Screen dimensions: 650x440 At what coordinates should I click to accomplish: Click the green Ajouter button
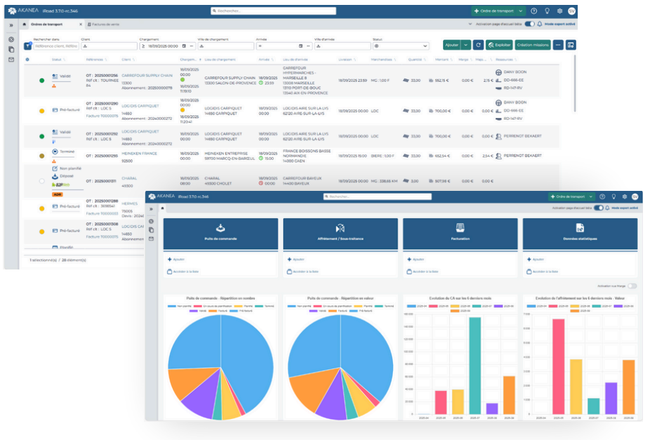(x=451, y=45)
